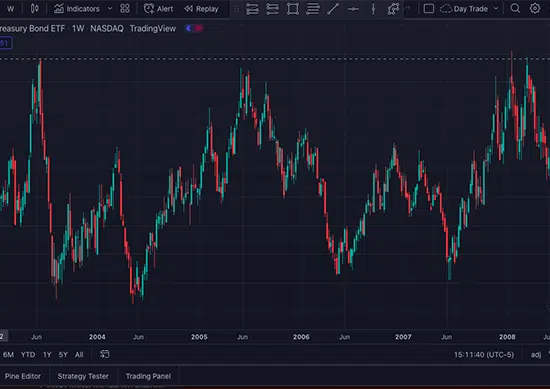Open the chart layout square icon
The image size is (550, 389).
click(x=429, y=8)
